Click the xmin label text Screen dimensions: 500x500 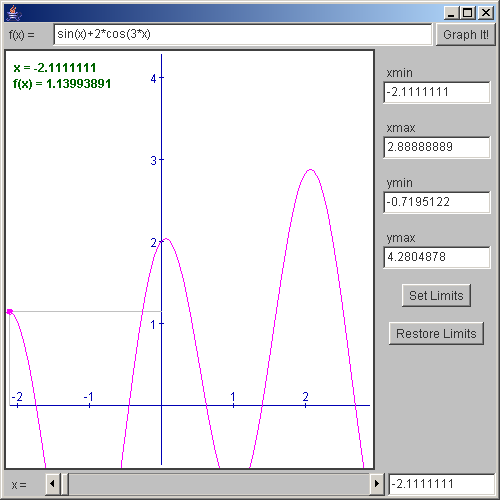coord(399,73)
